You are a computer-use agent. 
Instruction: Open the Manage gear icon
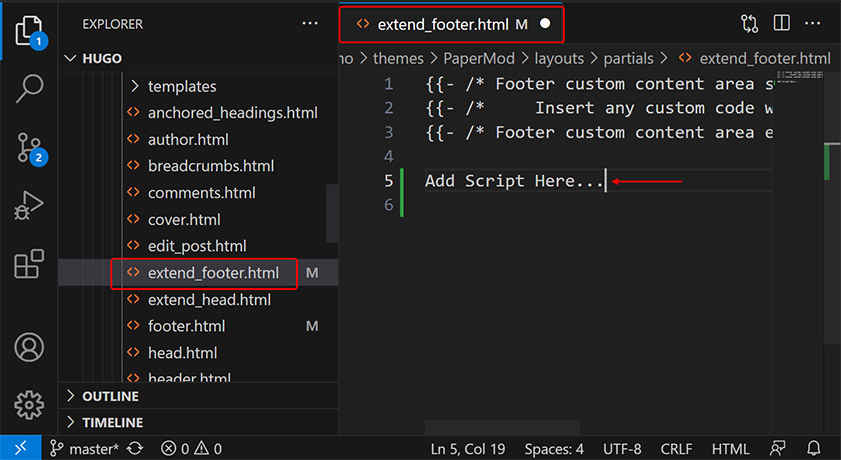pos(29,405)
